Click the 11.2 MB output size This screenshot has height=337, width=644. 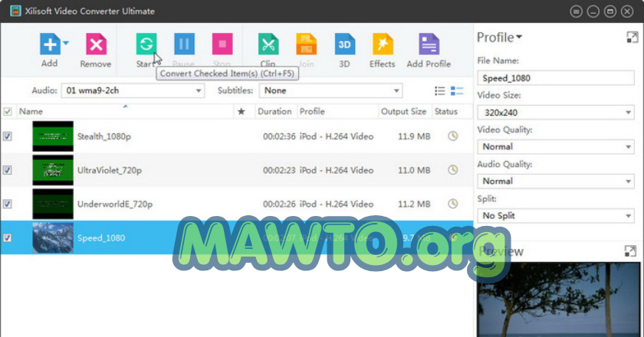point(414,204)
